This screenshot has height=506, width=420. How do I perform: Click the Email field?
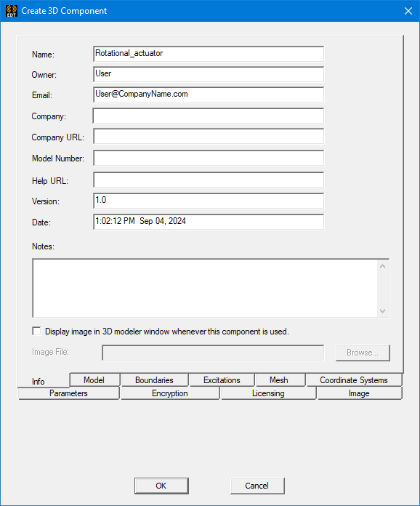[209, 95]
